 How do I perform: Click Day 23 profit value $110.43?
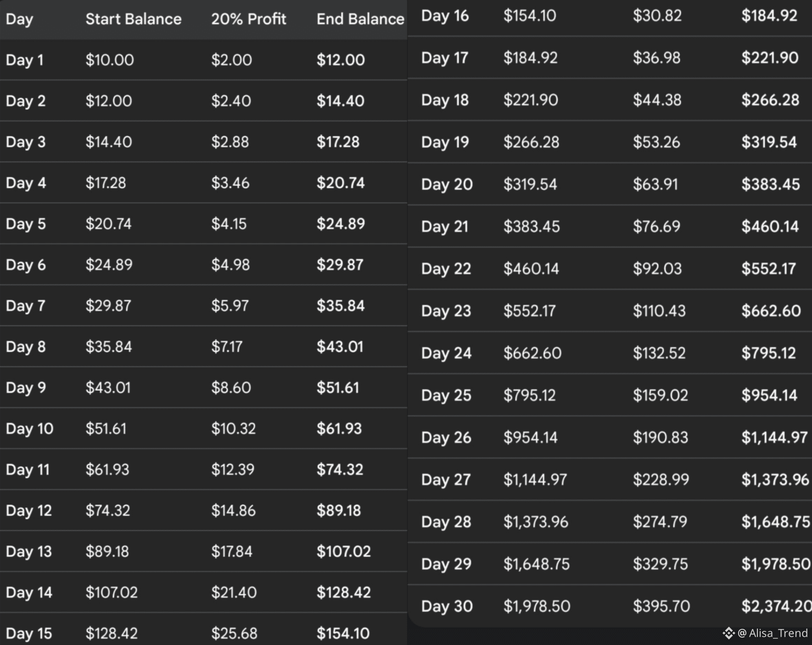[x=659, y=311]
